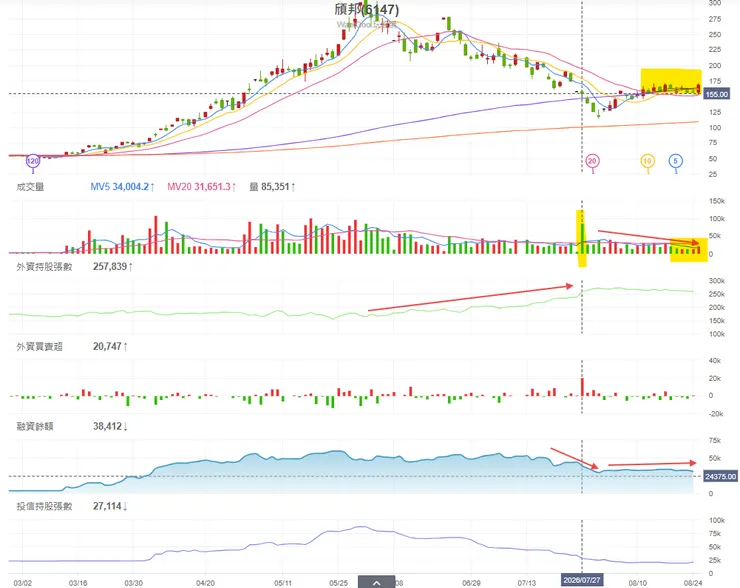Click the blue 5-day moving average marker

[x=676, y=161]
